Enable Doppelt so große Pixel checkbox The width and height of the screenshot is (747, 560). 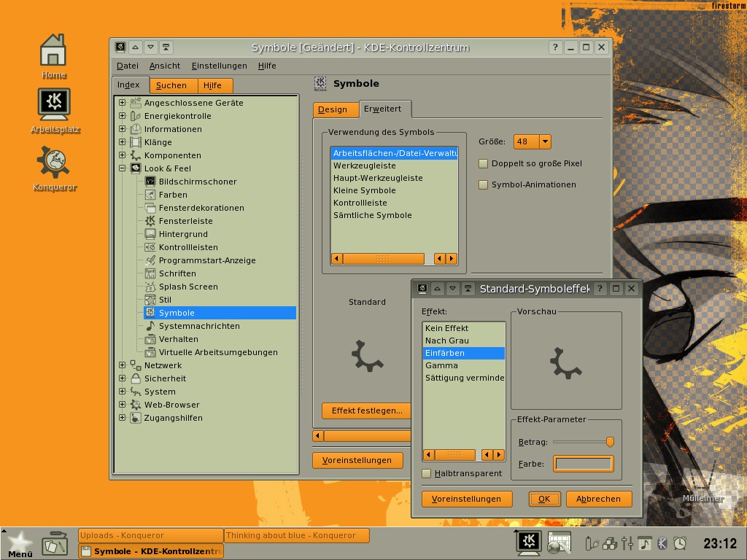(x=483, y=164)
